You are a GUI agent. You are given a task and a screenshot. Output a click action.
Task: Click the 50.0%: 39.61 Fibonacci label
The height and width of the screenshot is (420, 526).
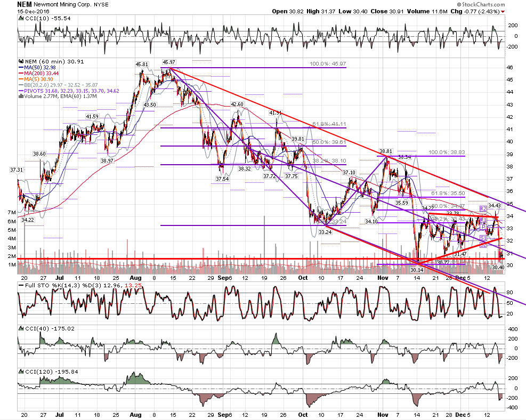click(x=329, y=142)
